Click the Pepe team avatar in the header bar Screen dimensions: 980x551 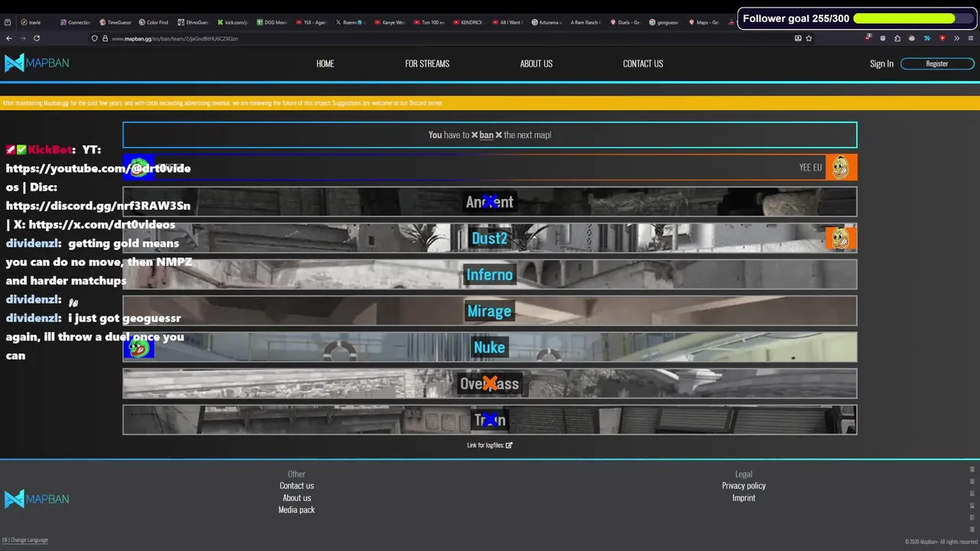tap(139, 168)
